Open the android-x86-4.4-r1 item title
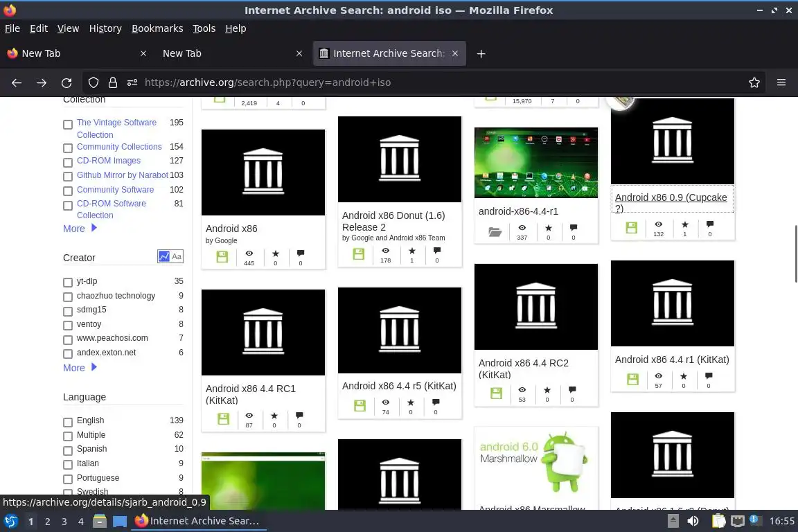 pos(518,211)
